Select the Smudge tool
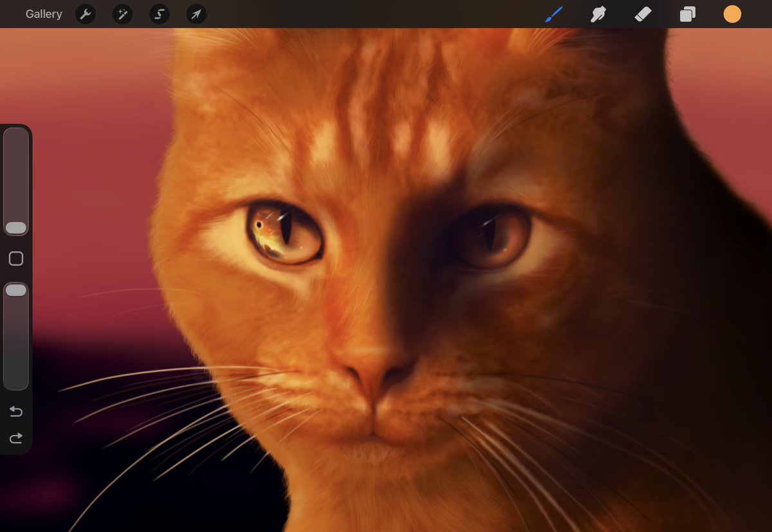 point(599,14)
